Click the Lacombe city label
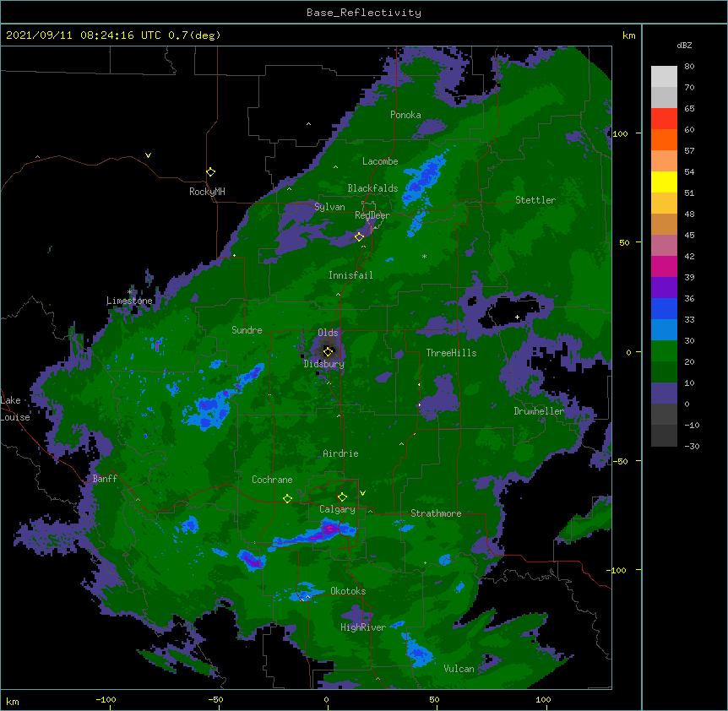The width and height of the screenshot is (728, 711). click(x=380, y=161)
